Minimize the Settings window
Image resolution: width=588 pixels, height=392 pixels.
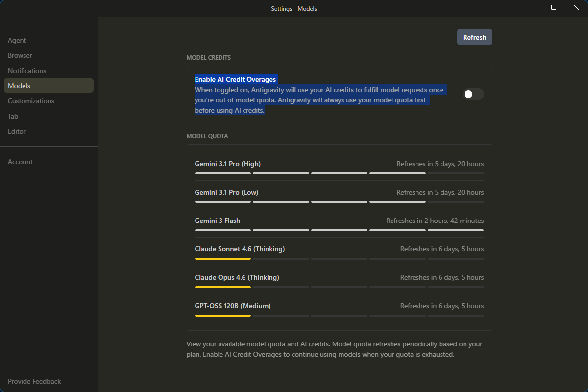[531, 7]
